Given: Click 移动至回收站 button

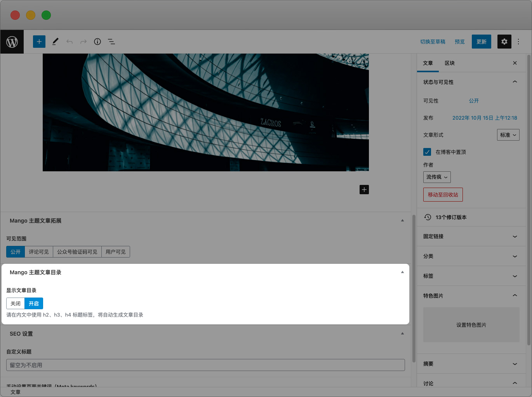Looking at the screenshot, I should click(443, 195).
